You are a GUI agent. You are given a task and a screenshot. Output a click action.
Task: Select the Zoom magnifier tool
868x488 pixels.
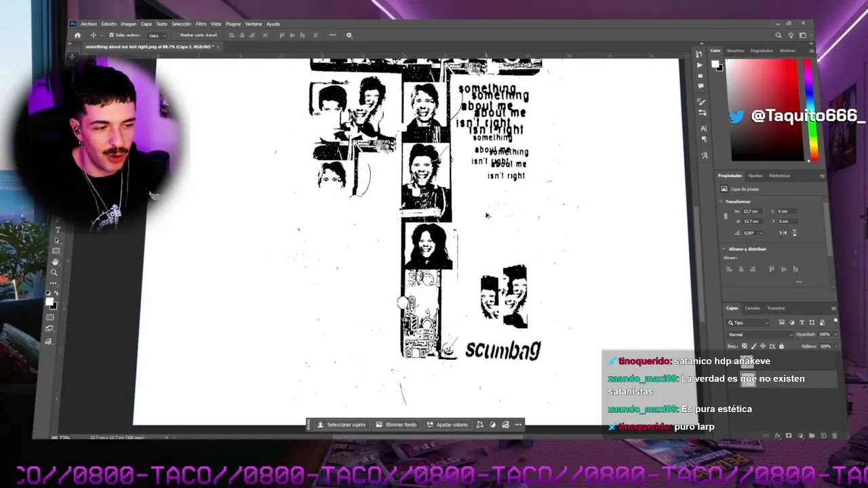pyautogui.click(x=54, y=272)
